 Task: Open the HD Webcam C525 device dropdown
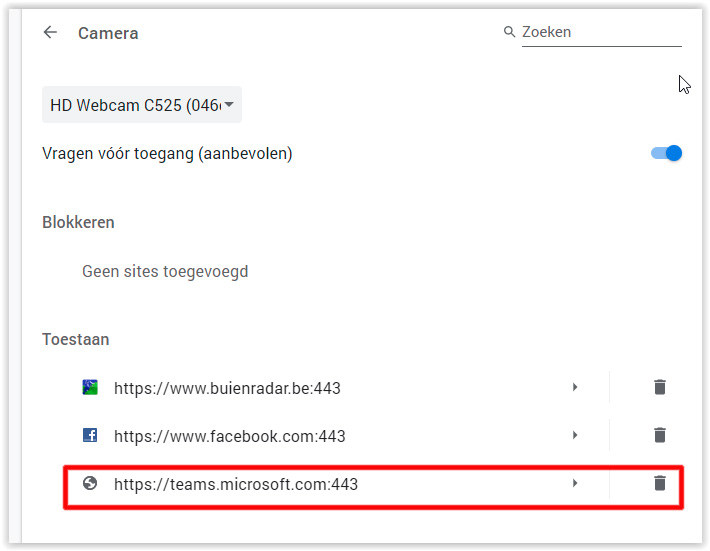[142, 105]
